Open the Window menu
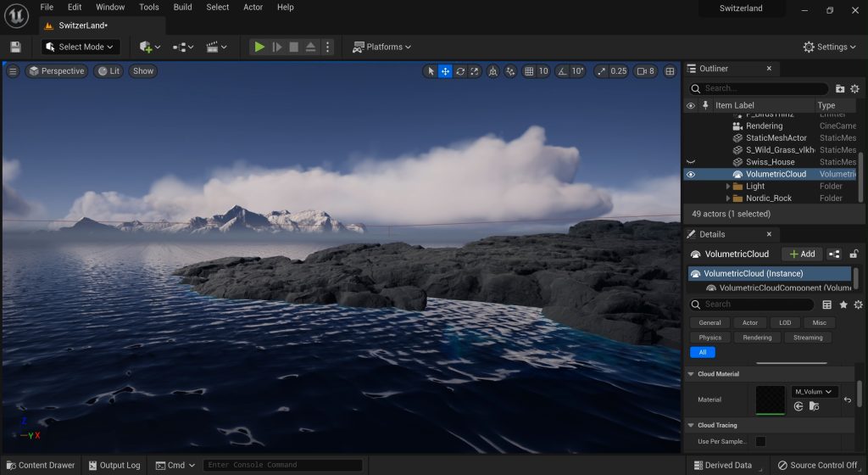Image resolution: width=868 pixels, height=475 pixels. tap(110, 7)
